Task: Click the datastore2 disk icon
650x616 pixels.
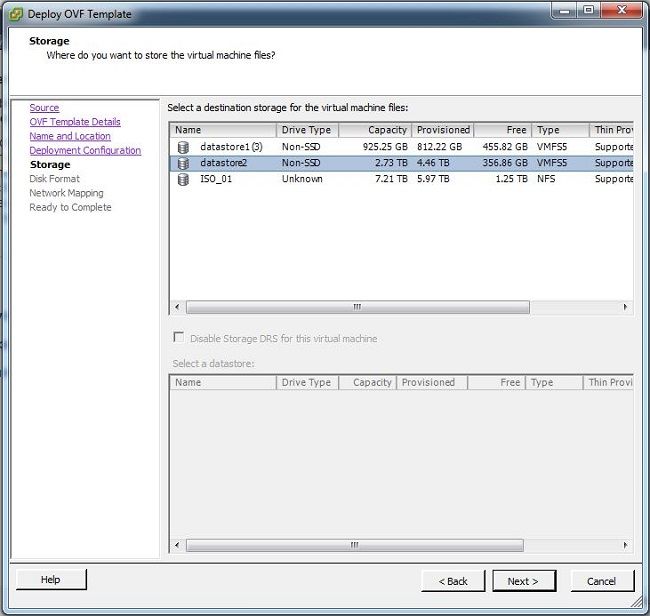Action: 183,163
